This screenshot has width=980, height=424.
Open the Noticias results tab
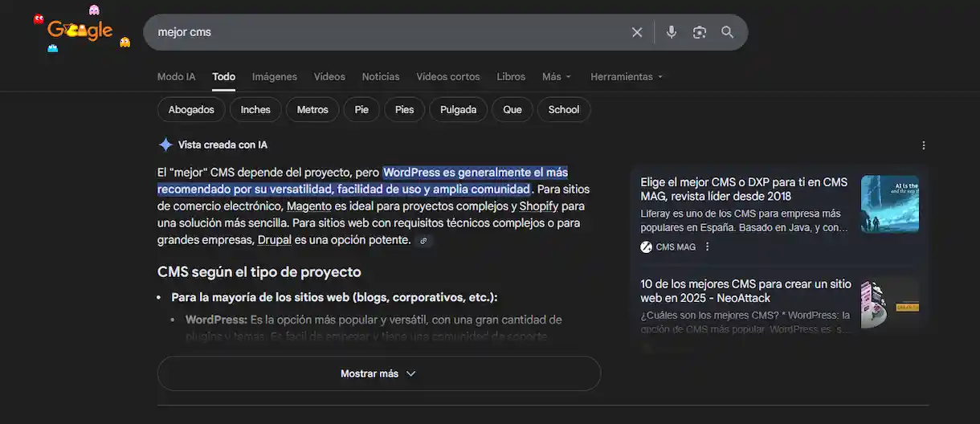click(380, 77)
